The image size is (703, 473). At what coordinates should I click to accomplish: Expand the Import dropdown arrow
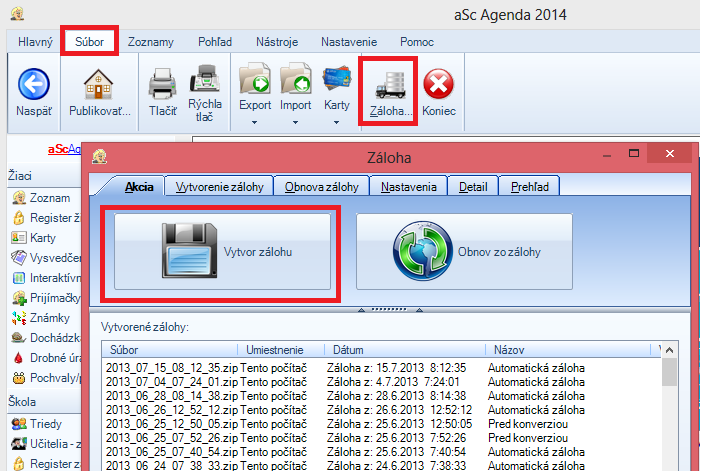(x=295, y=122)
